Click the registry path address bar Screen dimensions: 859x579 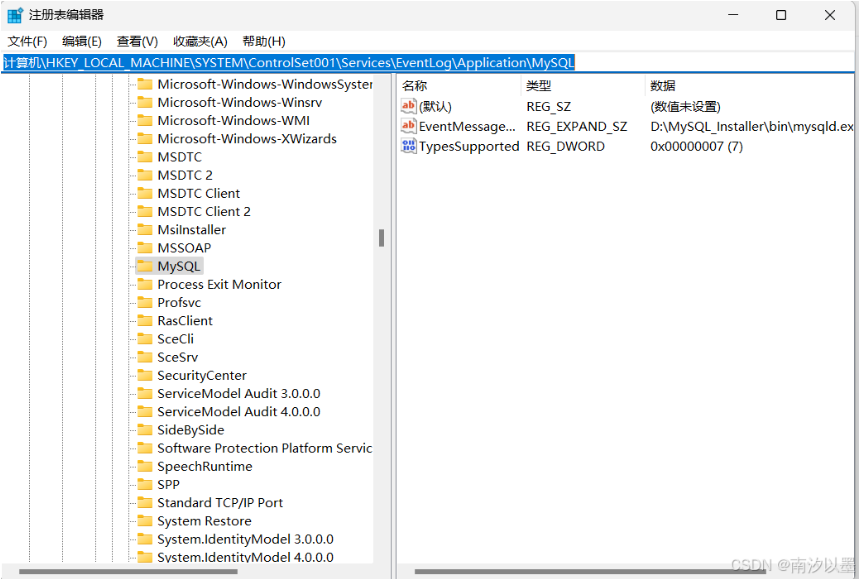click(x=429, y=63)
